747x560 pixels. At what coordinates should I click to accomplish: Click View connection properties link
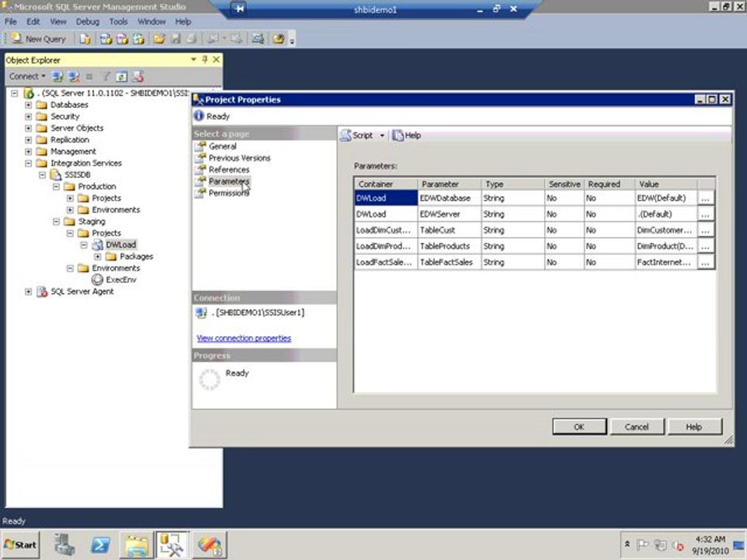[x=244, y=338]
